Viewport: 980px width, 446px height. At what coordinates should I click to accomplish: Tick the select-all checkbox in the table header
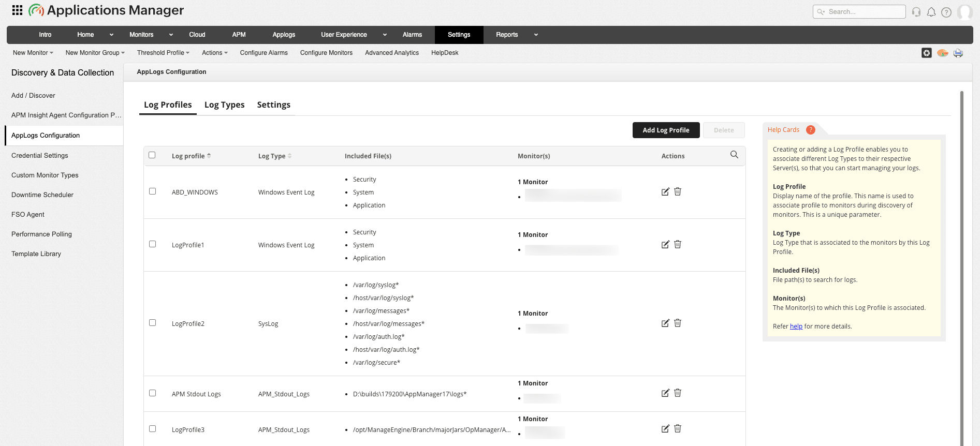coord(152,155)
